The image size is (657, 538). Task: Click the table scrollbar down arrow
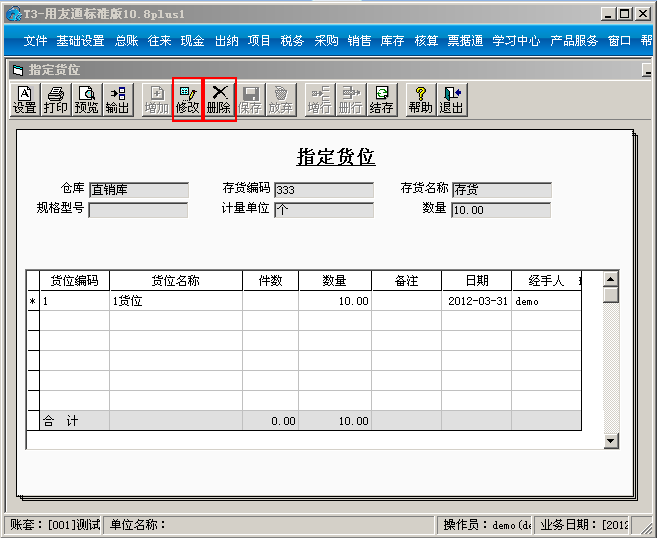pos(611,440)
